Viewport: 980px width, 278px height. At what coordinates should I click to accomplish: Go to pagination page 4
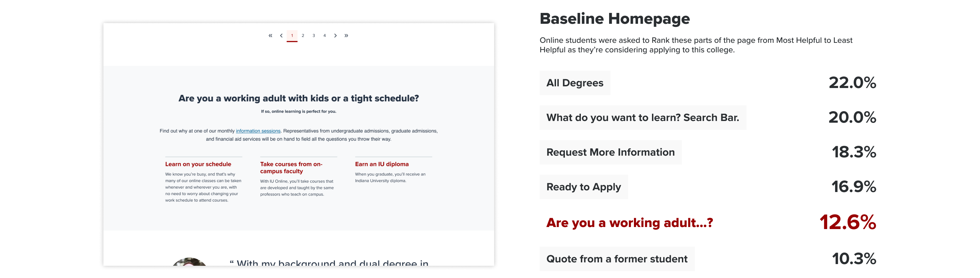(325, 36)
